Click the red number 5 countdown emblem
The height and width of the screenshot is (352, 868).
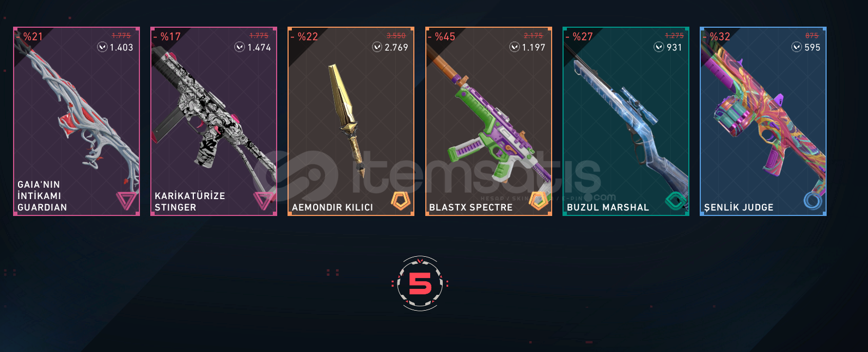420,283
